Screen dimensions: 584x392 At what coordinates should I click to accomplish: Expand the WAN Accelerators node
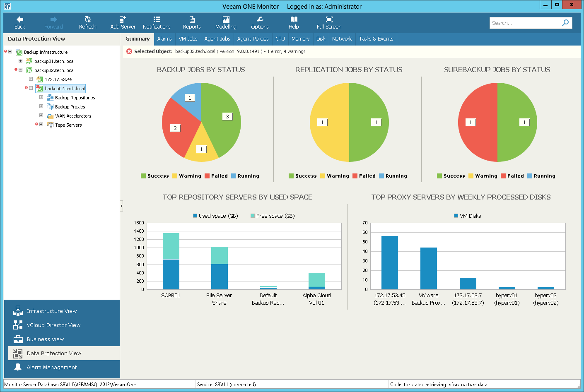pyautogui.click(x=41, y=115)
